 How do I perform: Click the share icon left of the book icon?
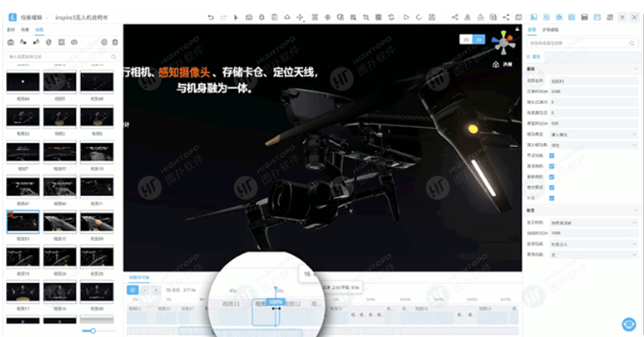click(506, 17)
